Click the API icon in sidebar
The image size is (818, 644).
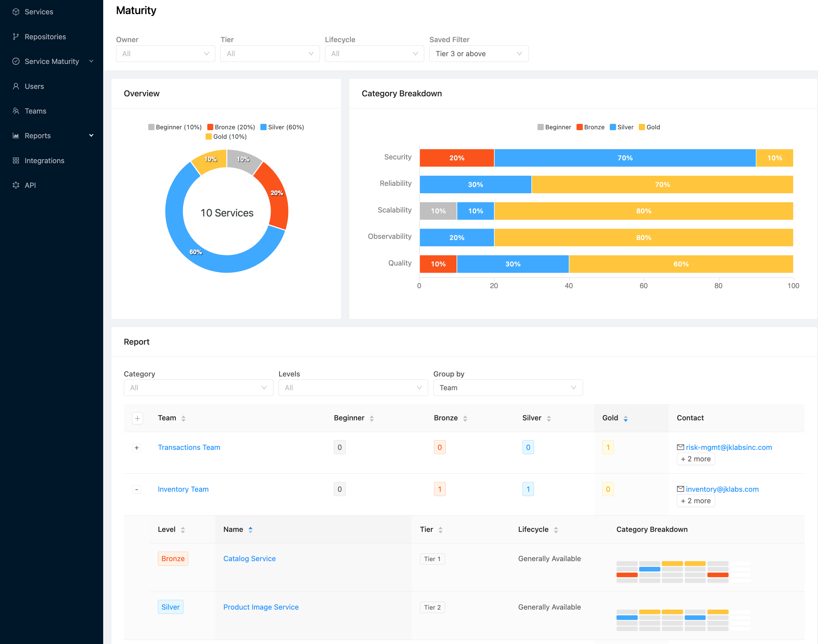tap(16, 185)
